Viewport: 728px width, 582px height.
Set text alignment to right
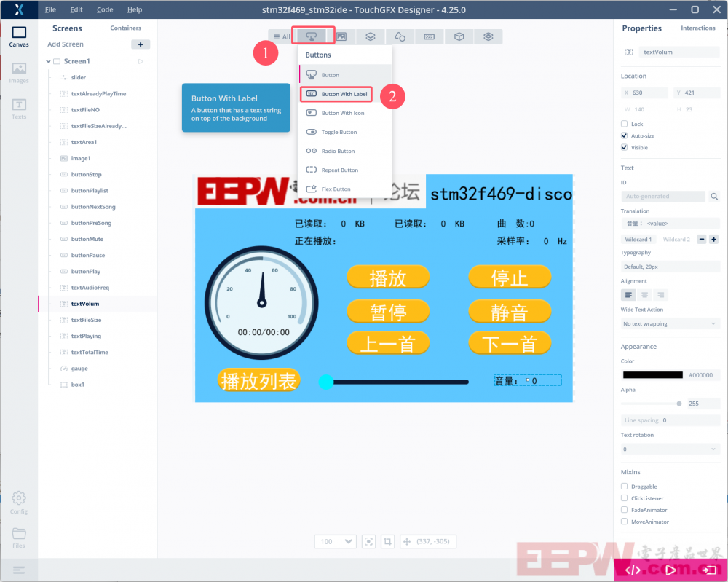660,295
